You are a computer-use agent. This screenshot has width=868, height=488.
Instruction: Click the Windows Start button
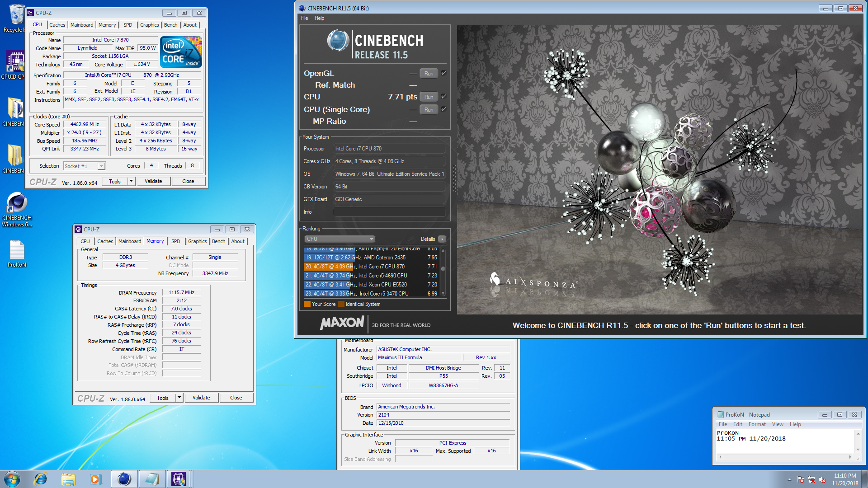pyautogui.click(x=12, y=479)
